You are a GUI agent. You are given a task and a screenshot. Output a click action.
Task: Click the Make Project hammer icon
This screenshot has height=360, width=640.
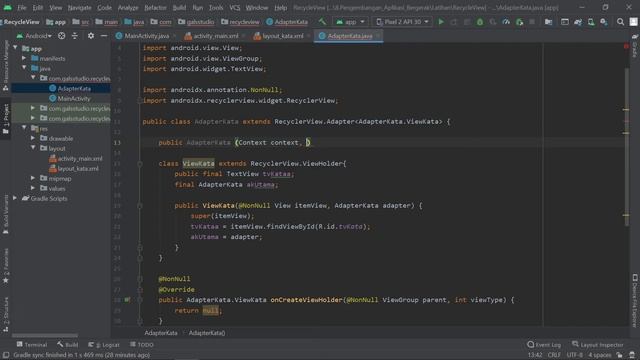coord(322,22)
